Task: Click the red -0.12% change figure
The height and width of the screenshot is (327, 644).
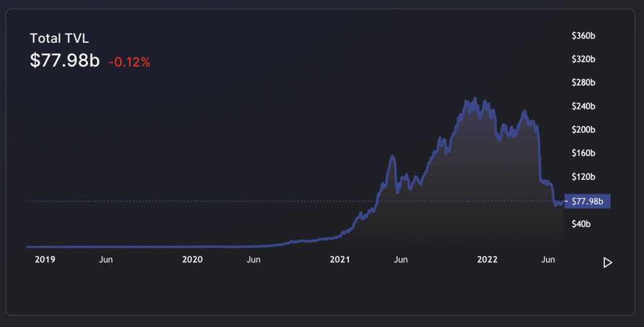Action: [130, 62]
